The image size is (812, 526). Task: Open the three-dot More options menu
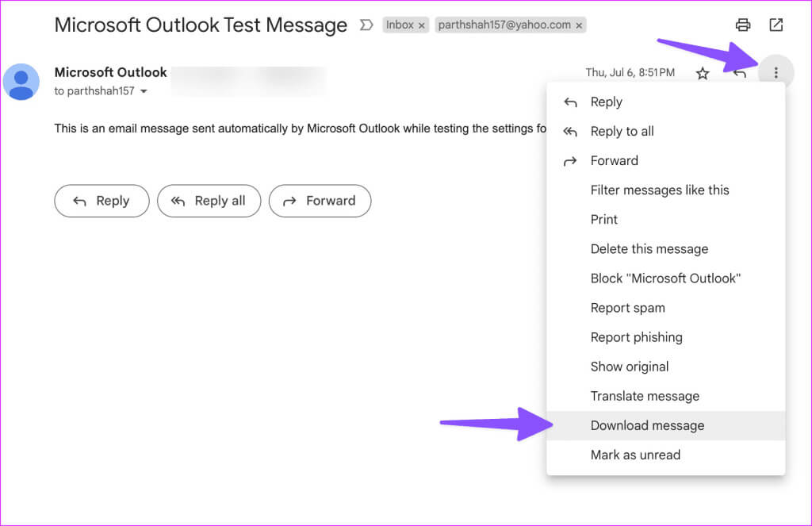[776, 72]
